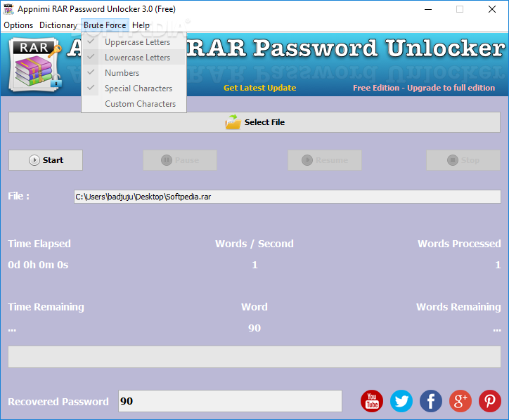
Task: Start the password recovery
Action: pos(46,160)
